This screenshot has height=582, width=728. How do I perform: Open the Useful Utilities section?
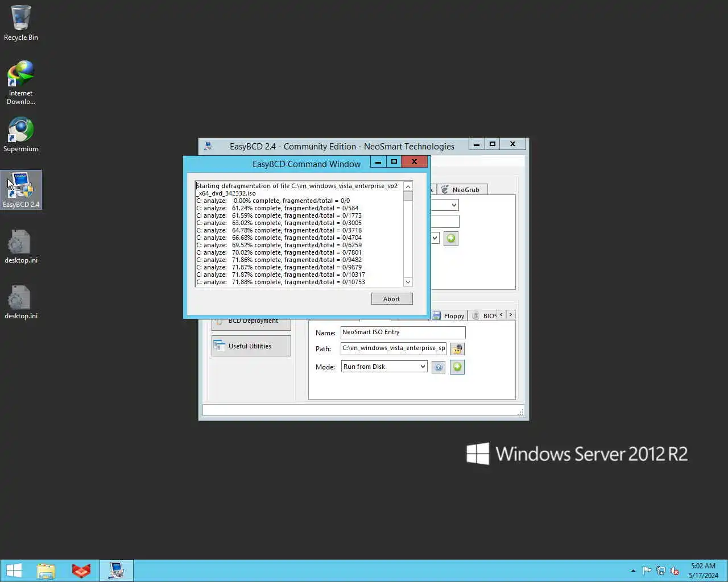click(251, 346)
